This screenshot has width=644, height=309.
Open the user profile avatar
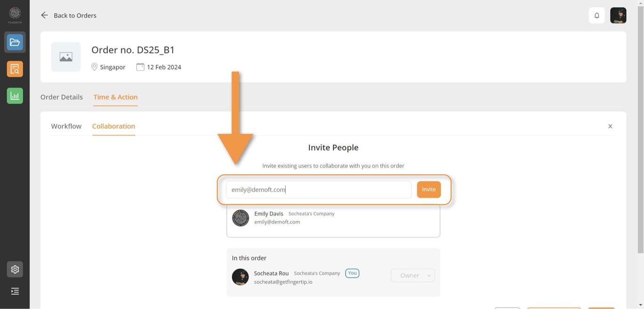coord(618,16)
